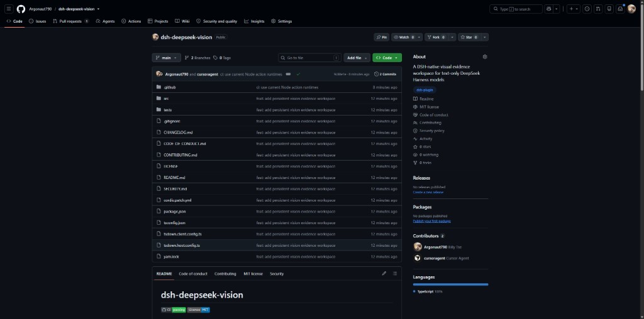
Task: Open Security and quality tab
Action: click(x=216, y=21)
